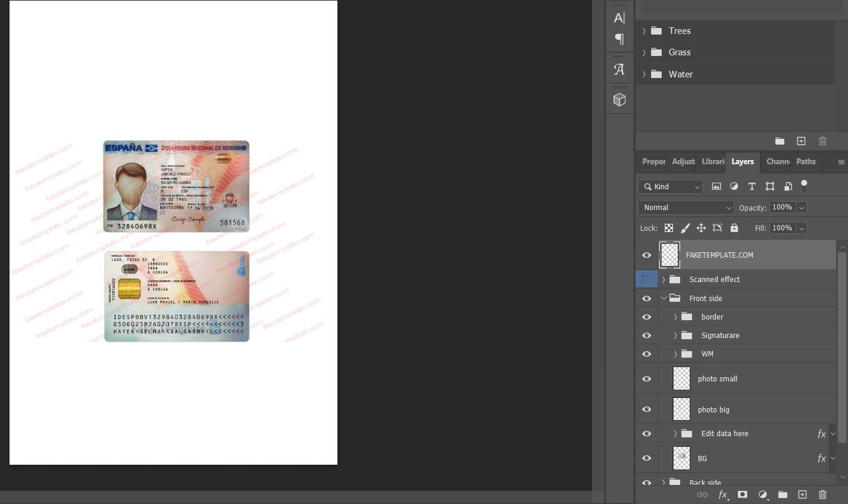The width and height of the screenshot is (848, 504).
Task: Hide the FAKETEMPLATE.COM layer
Action: point(646,255)
